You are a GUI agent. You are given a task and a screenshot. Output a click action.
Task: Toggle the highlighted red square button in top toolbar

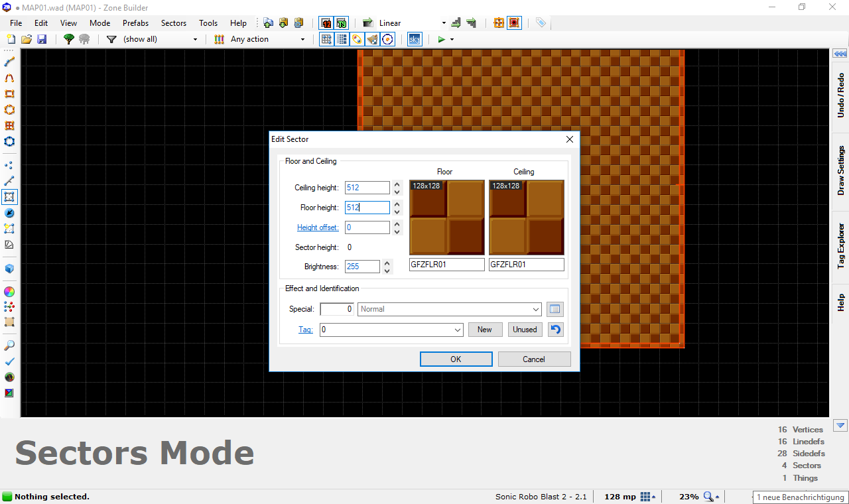514,23
